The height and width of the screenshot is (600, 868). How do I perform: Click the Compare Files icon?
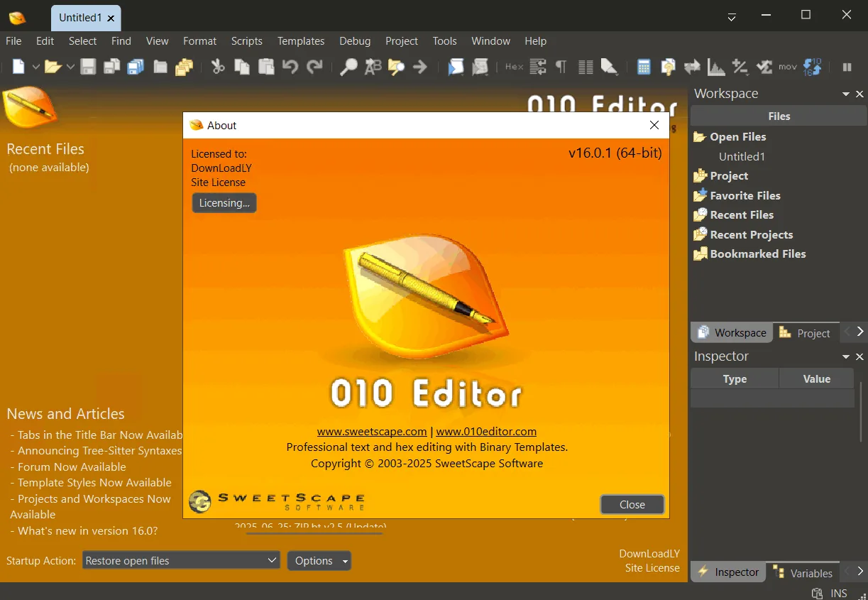pos(668,67)
